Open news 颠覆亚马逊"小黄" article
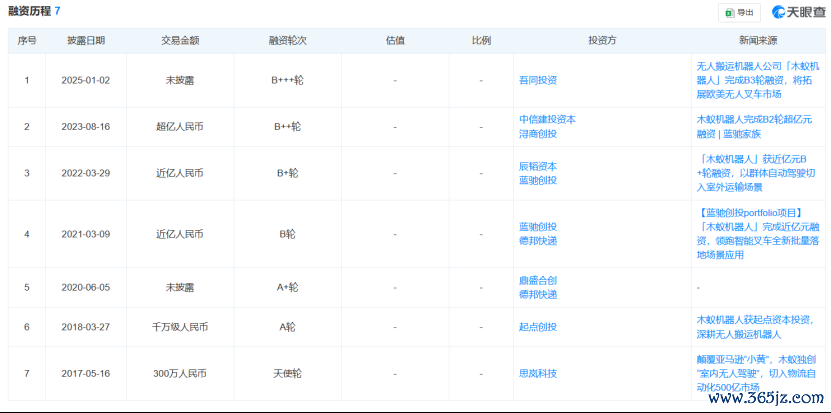The width and height of the screenshot is (831, 413). click(756, 373)
